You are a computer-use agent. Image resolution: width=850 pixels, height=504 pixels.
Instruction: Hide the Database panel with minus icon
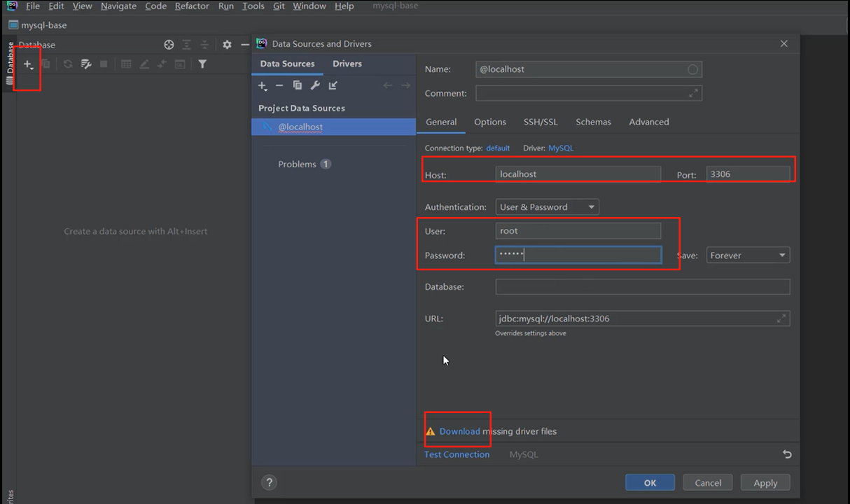click(245, 45)
